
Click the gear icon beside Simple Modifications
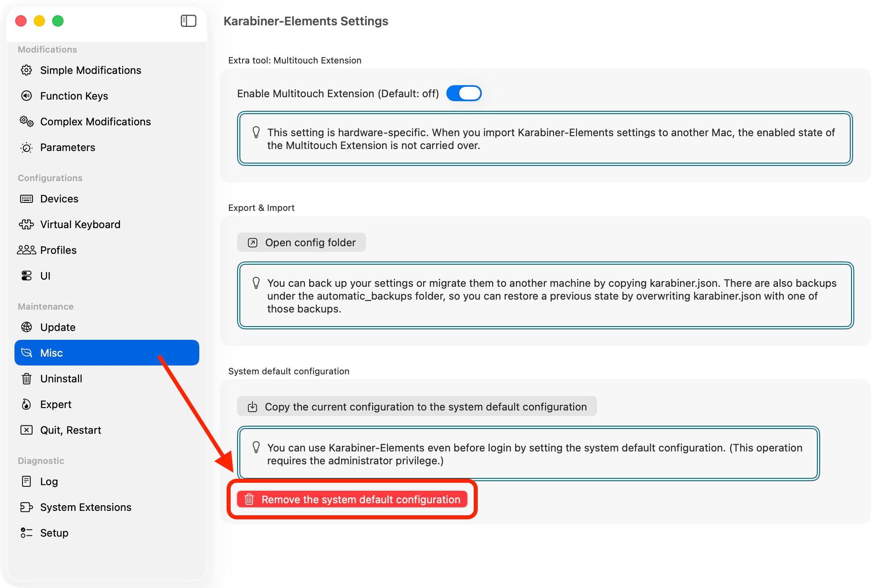click(x=27, y=70)
